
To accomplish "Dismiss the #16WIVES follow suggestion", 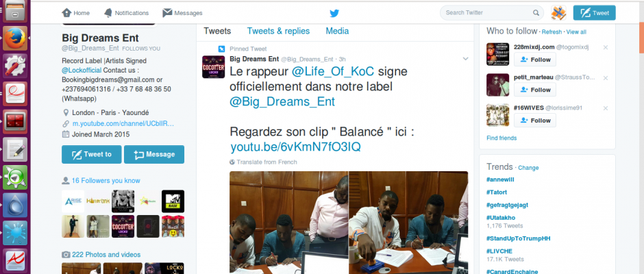I will (606, 108).
